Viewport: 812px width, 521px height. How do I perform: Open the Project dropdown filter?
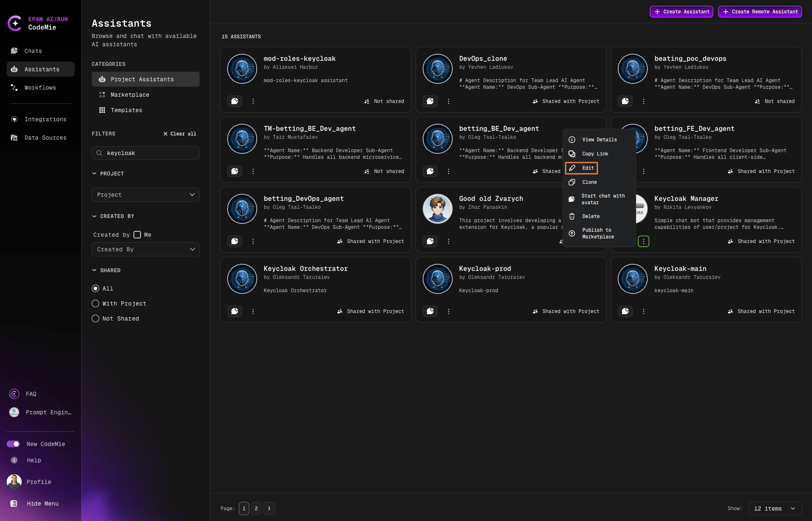pos(145,195)
